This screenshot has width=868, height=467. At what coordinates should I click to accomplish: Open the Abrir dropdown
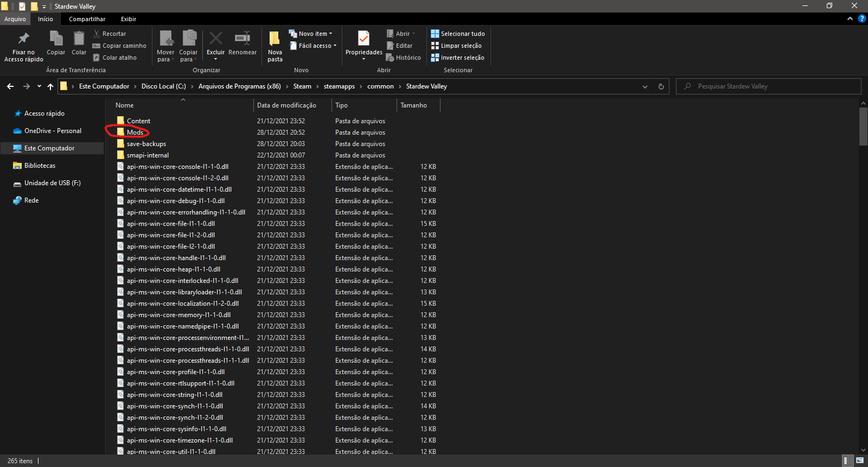(x=401, y=34)
